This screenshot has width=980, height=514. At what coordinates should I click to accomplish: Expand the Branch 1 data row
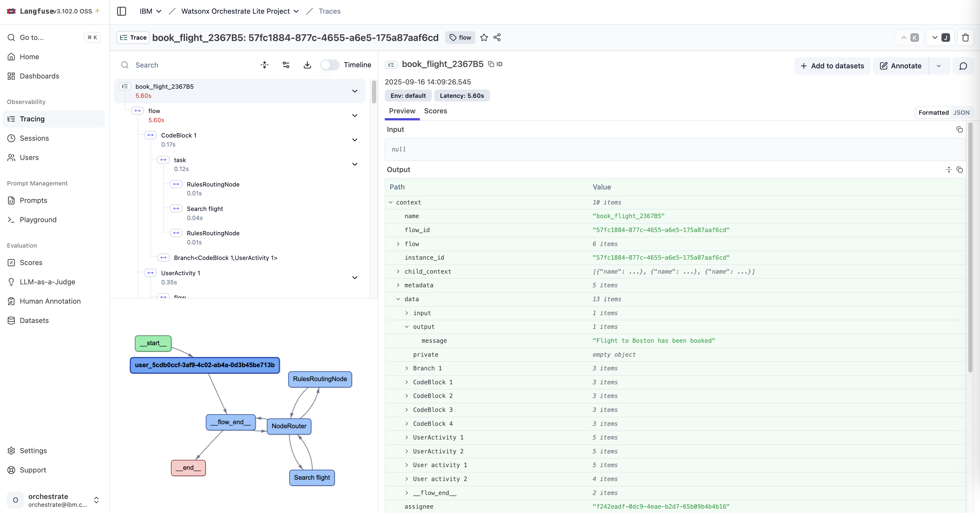(407, 368)
